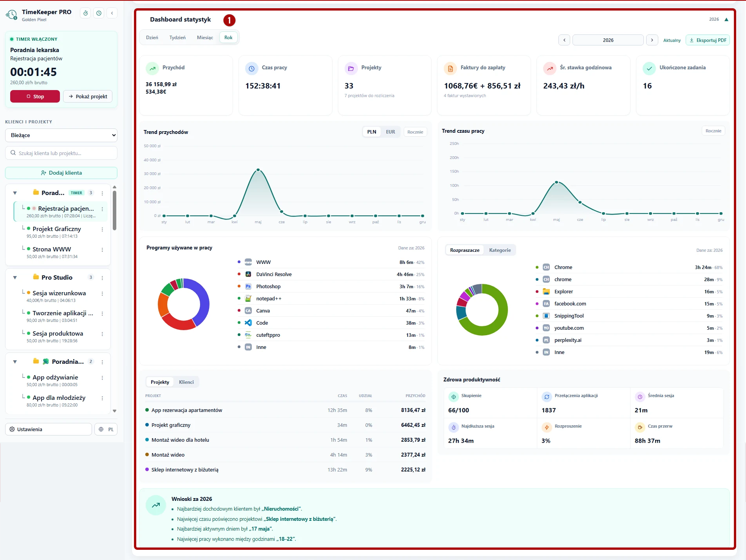The height and width of the screenshot is (560, 746).
Task: Click the DaVinci Resolve app icon
Action: click(248, 274)
